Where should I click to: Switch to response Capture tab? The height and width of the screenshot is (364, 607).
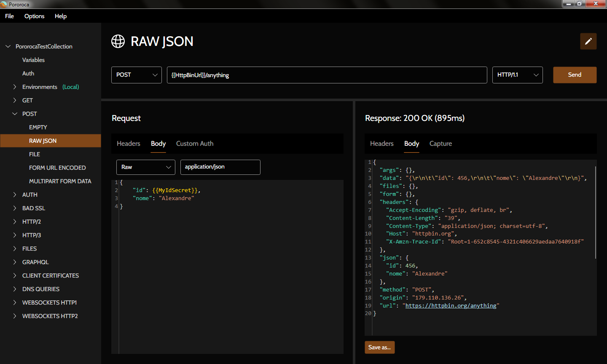(x=440, y=144)
